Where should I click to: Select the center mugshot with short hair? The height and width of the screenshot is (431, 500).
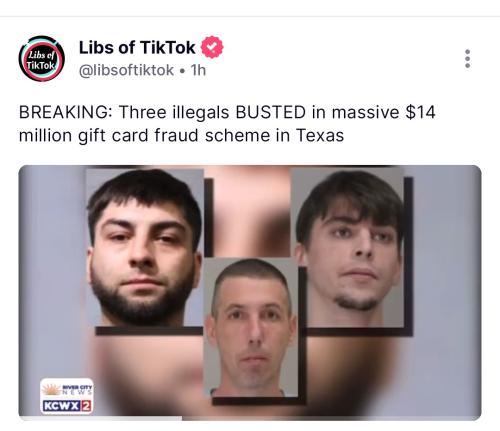[x=250, y=327]
